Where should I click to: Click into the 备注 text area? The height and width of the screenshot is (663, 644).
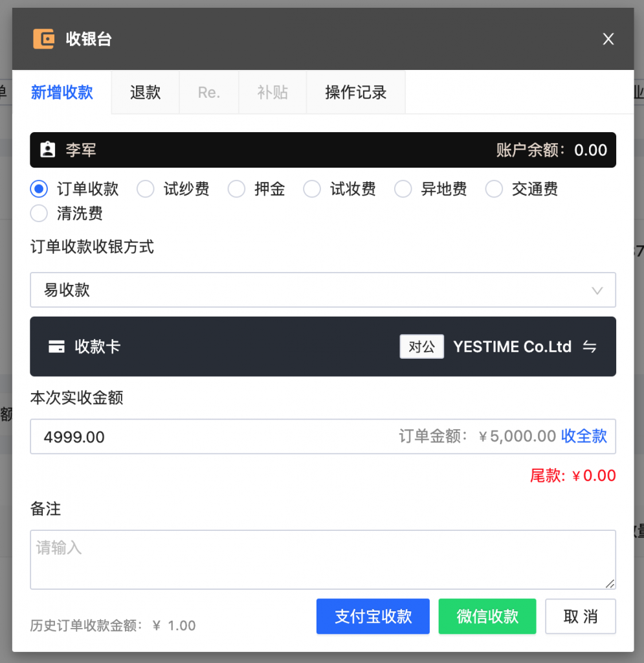click(322, 559)
